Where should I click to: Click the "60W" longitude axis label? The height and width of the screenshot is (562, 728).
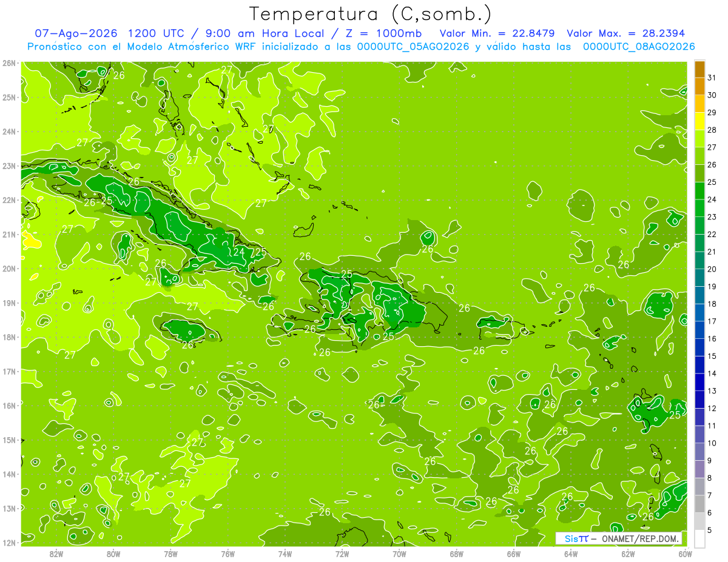(685, 554)
